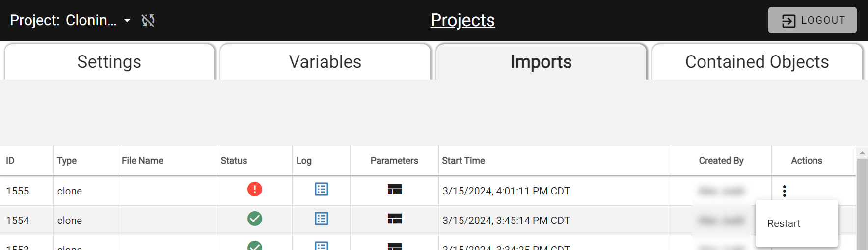Expand the Project Clonin... dropdown arrow

(127, 20)
